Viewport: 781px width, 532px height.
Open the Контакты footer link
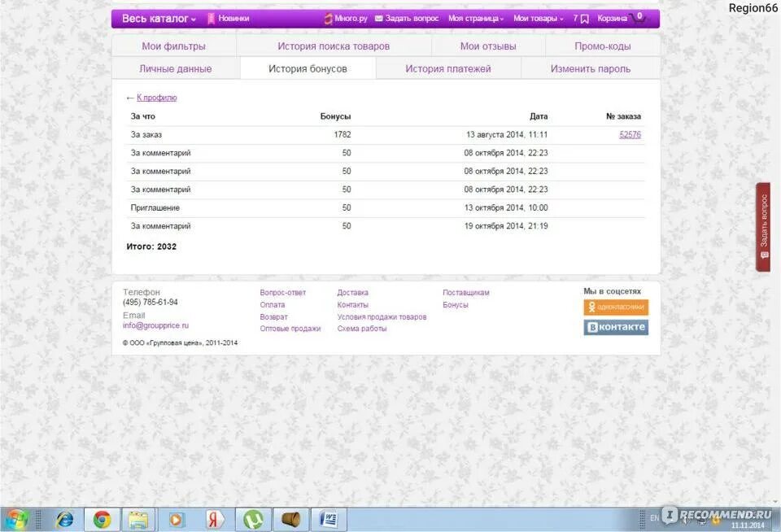(352, 304)
